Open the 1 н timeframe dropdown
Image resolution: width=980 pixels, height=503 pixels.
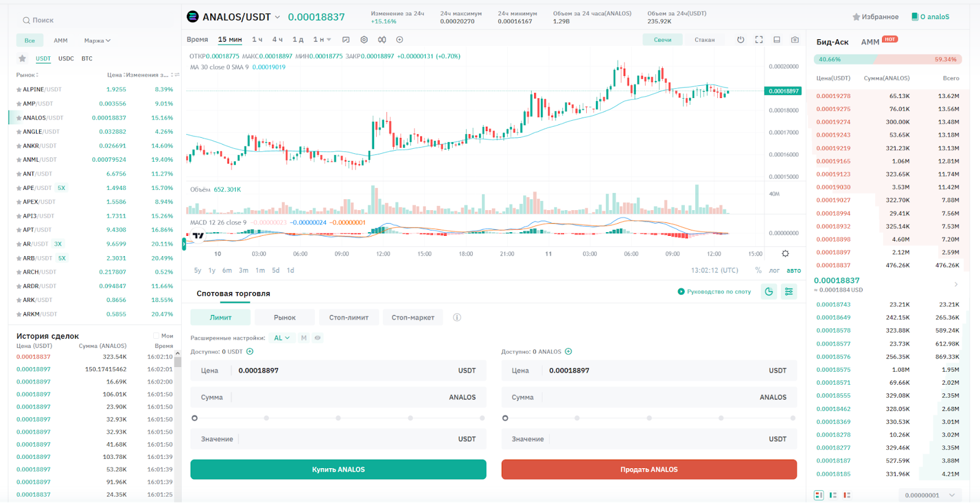pos(322,40)
